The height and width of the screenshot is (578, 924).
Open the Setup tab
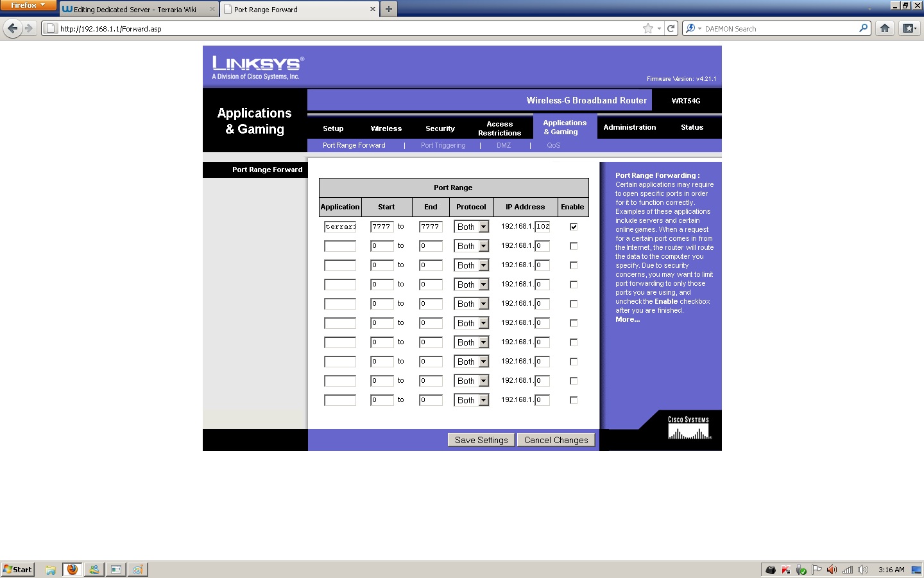pyautogui.click(x=333, y=128)
